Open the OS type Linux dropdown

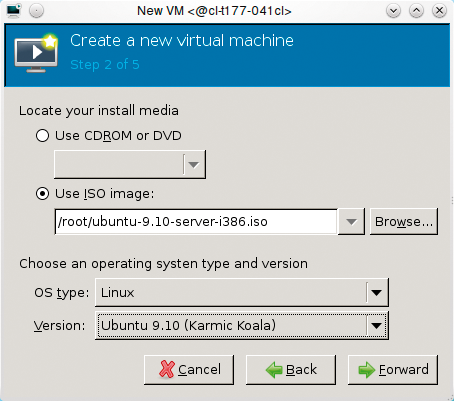click(242, 293)
